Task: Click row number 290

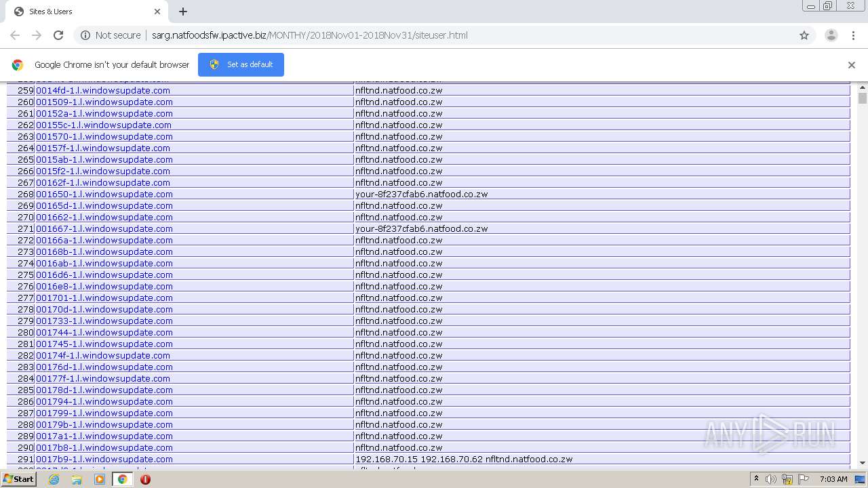Action: [x=26, y=447]
